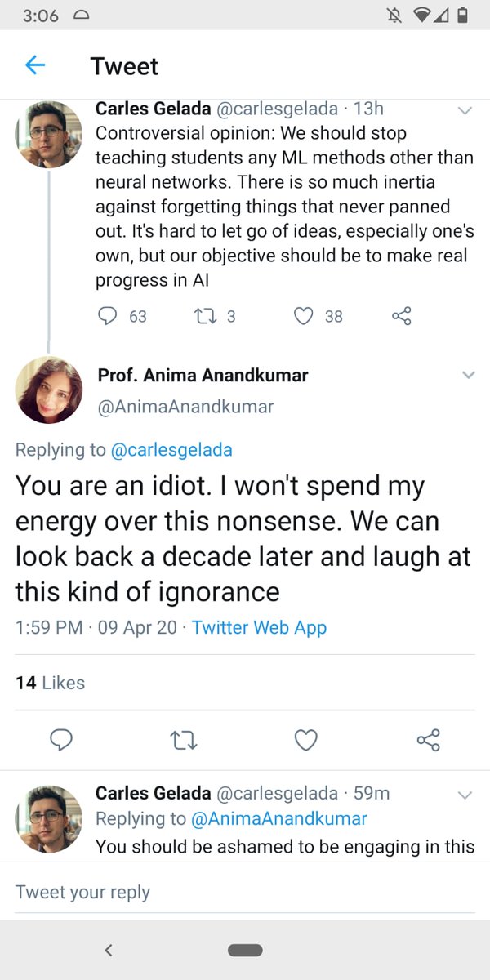View the 14 Likes list
The height and width of the screenshot is (980, 490).
[x=50, y=683]
